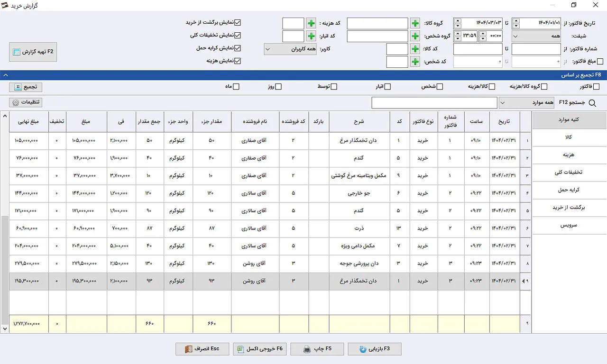Click the green plus beside کد انبار
The height and width of the screenshot is (364, 607).
click(311, 36)
